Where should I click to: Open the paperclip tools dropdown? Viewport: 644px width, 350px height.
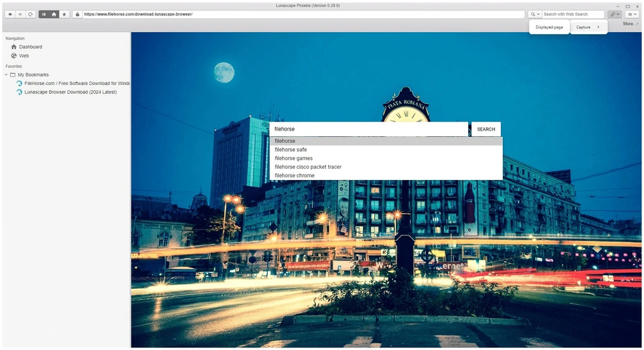615,14
